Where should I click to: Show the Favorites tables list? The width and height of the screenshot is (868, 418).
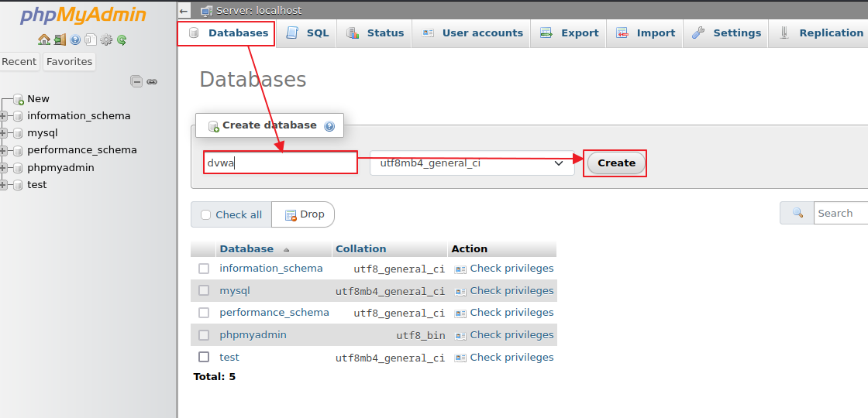point(69,61)
